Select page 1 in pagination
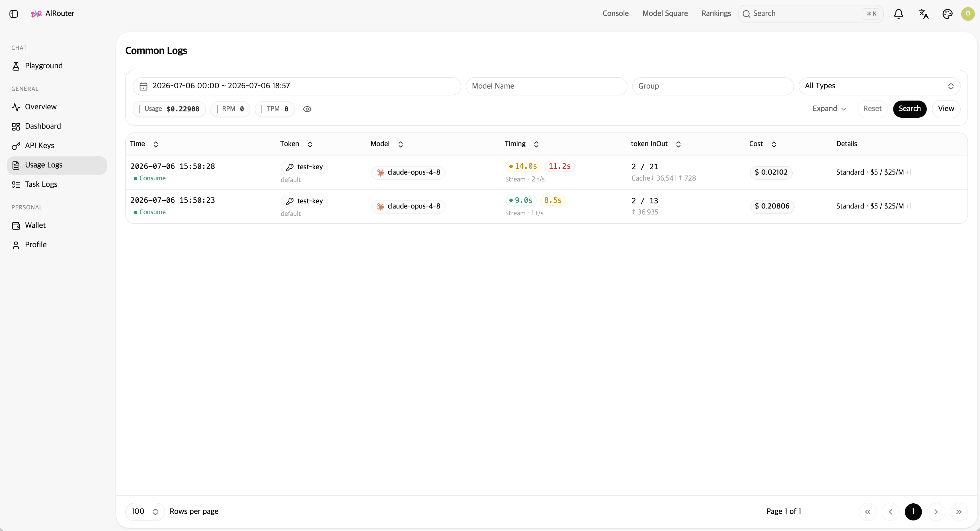This screenshot has width=980, height=531. click(913, 512)
